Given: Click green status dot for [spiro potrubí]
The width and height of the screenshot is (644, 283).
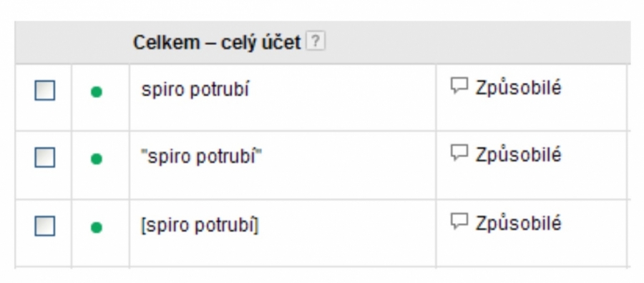Looking at the screenshot, I should (x=96, y=227).
